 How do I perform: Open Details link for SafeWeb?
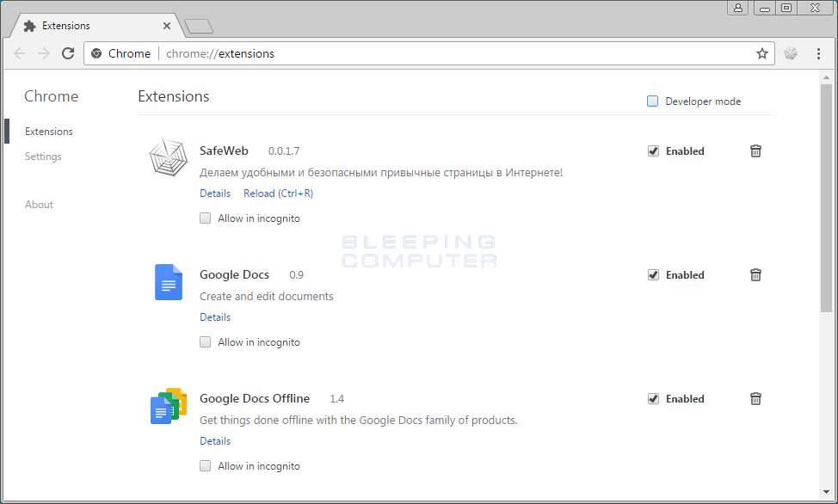pyautogui.click(x=215, y=194)
